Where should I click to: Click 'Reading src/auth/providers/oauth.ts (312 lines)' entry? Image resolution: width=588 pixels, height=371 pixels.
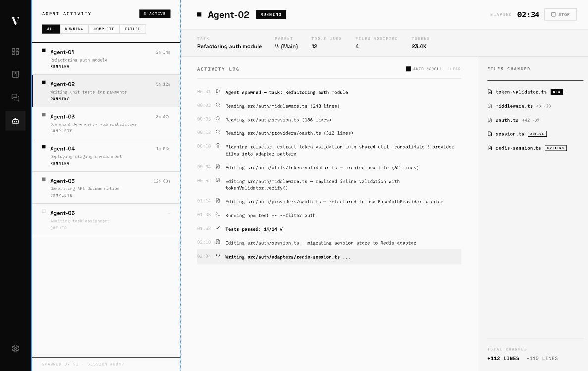(289, 133)
